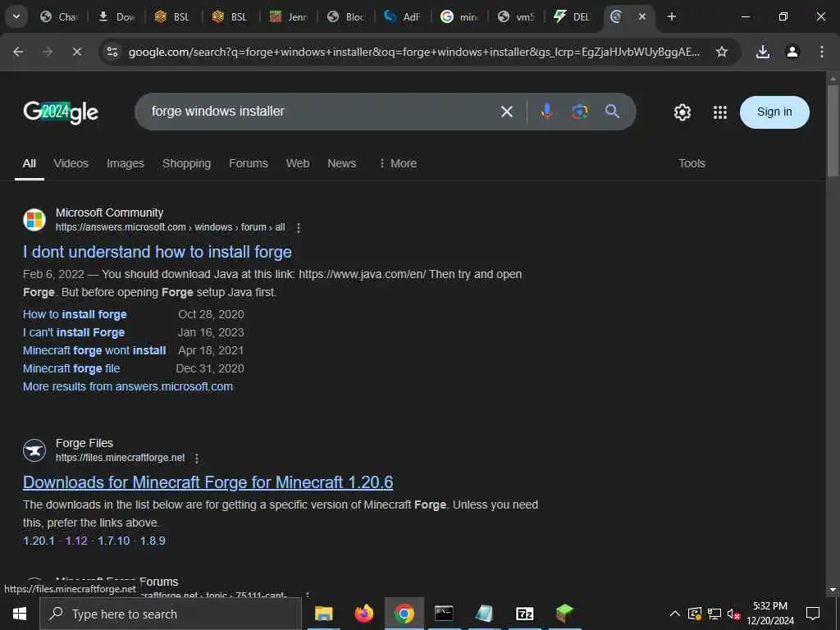Switch to the vm5 browser tab

(517, 16)
